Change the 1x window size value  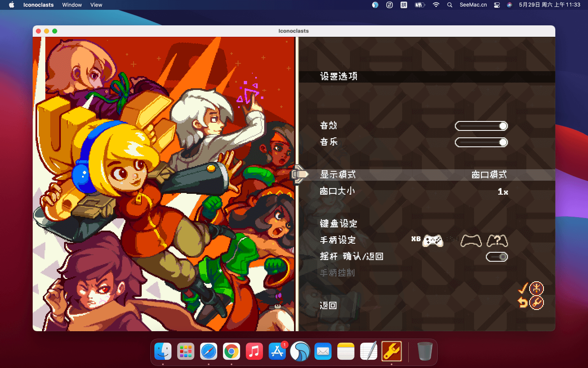(x=503, y=191)
